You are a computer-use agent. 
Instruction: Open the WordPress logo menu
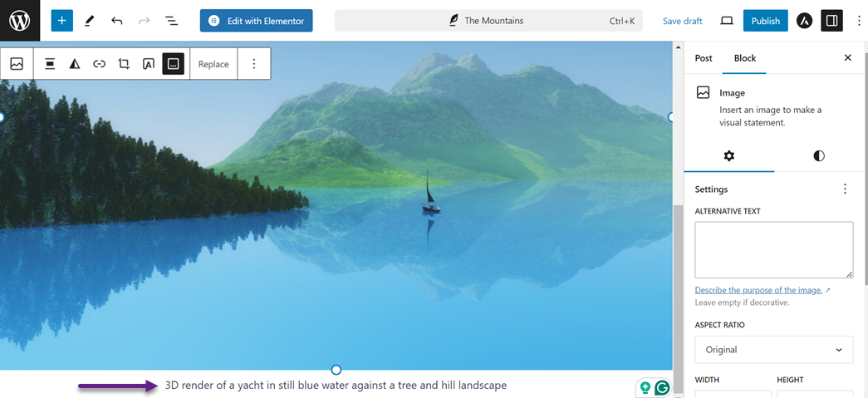20,21
